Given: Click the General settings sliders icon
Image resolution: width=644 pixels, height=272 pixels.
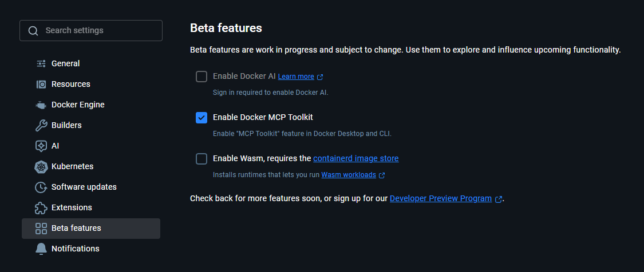Looking at the screenshot, I should tap(41, 63).
